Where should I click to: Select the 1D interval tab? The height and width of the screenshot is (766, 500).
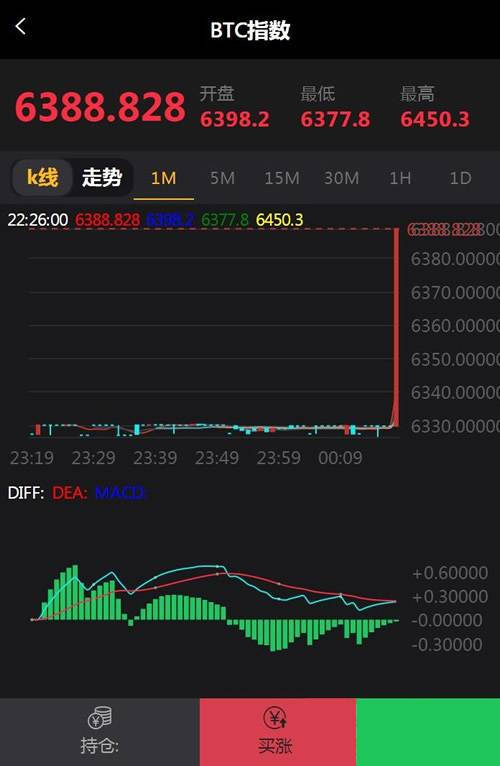coord(460,178)
